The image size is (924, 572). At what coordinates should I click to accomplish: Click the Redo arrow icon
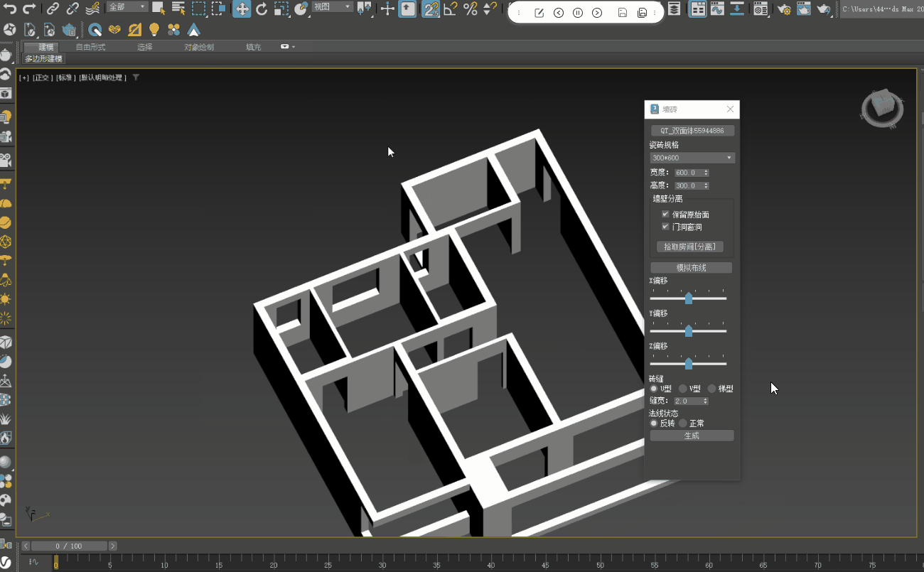click(29, 9)
